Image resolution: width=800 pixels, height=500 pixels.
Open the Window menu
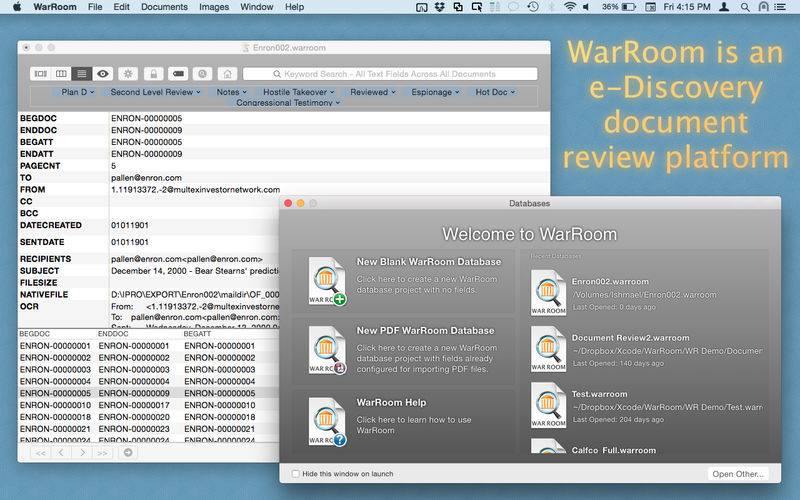tap(257, 7)
